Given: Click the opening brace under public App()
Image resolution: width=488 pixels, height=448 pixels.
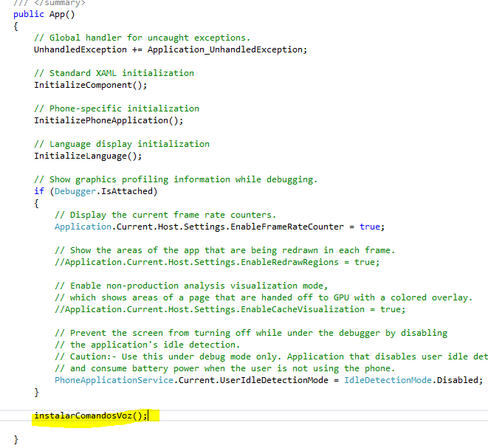Looking at the screenshot, I should tap(16, 27).
